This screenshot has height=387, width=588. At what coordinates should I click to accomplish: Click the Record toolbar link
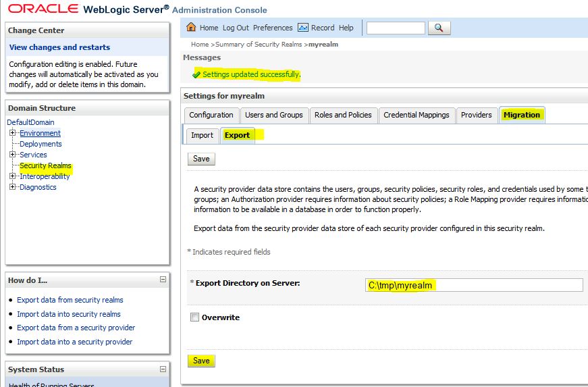coord(323,28)
